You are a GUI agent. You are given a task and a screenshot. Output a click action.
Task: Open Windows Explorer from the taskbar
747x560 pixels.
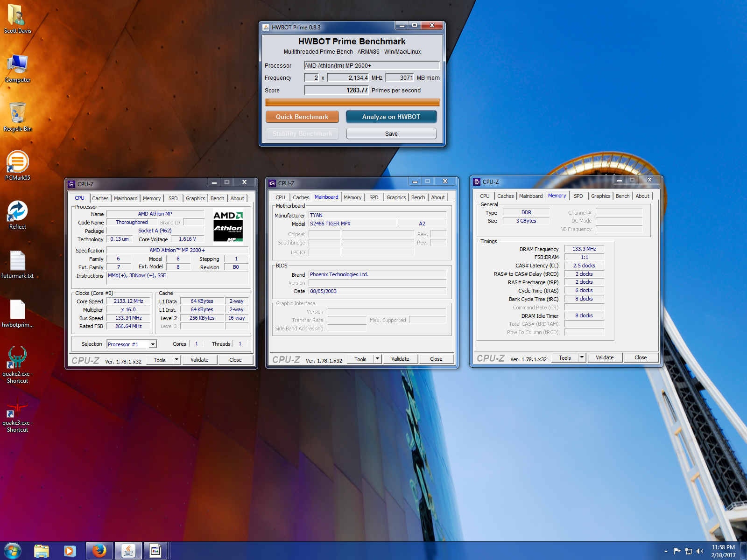[x=42, y=551]
